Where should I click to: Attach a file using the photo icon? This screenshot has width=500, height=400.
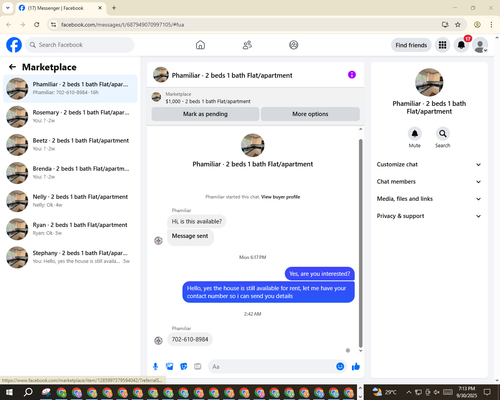[x=170, y=367]
